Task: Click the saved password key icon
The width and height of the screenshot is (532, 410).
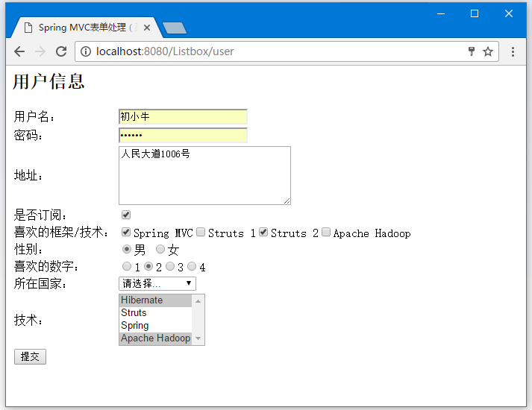Action: [471, 51]
